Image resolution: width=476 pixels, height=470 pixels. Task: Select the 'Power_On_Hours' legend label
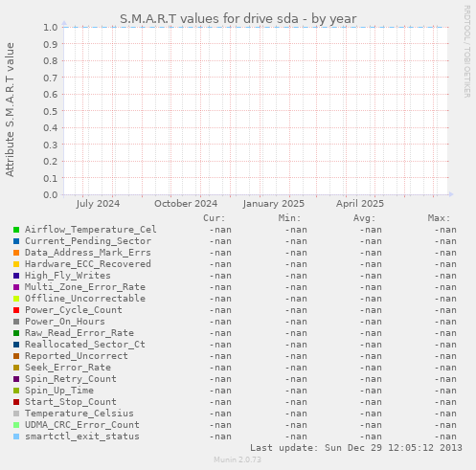[65, 322]
